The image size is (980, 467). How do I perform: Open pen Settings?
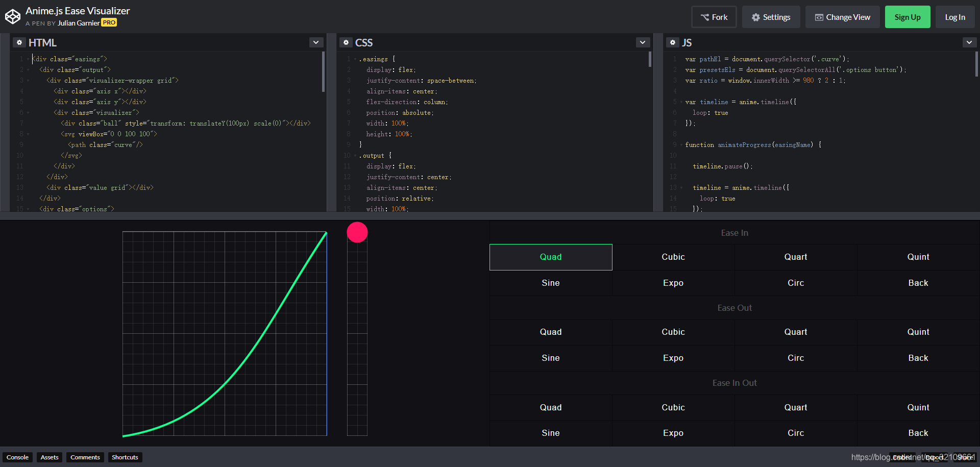(771, 17)
